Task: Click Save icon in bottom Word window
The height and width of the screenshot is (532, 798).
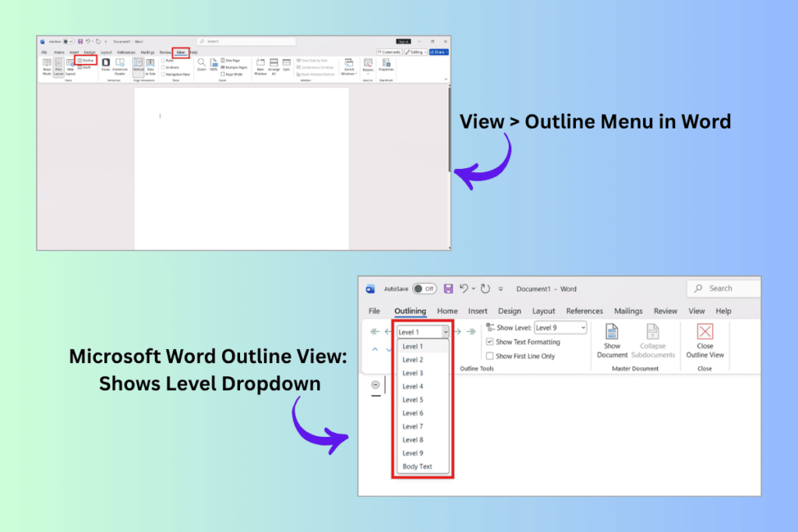Action: [448, 288]
